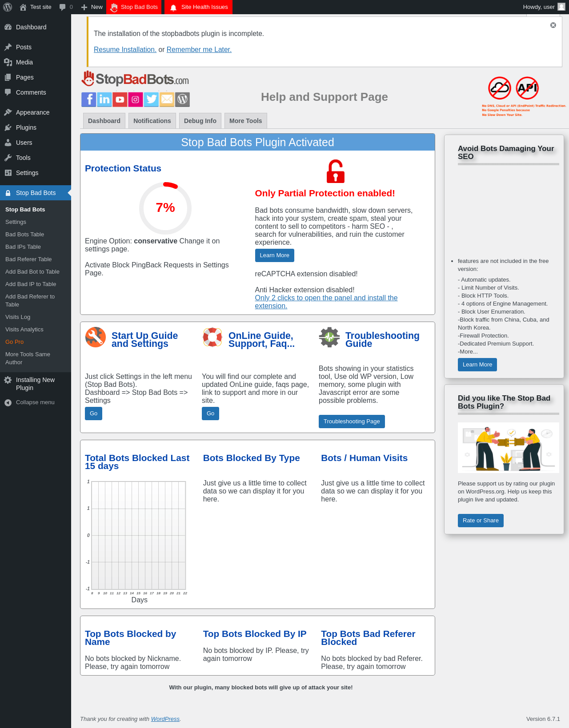569x728 pixels.
Task: Open the install extension panel link
Action: click(x=326, y=302)
